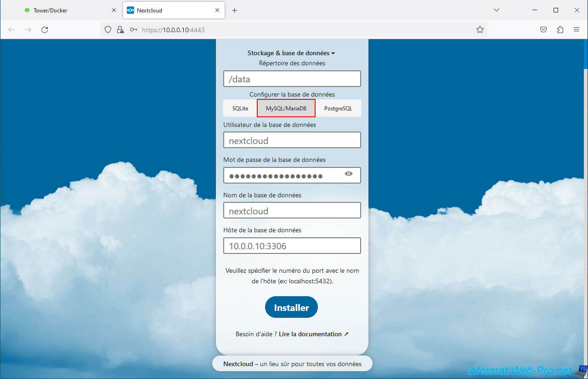Open the Lire la documentation link
The height and width of the screenshot is (379, 588).
point(313,334)
